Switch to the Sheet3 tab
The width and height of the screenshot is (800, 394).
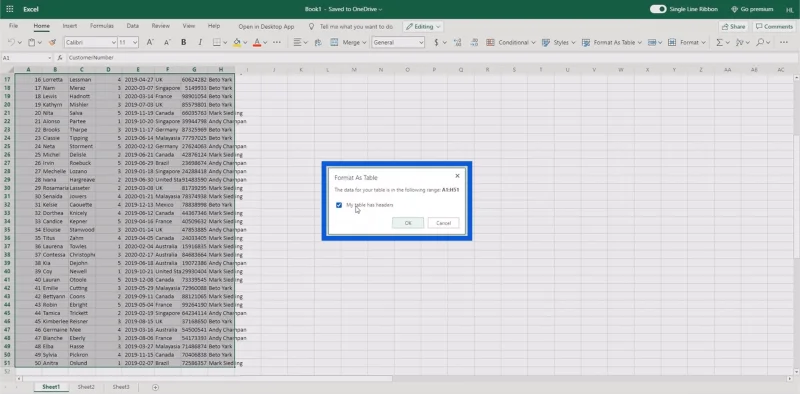pyautogui.click(x=121, y=387)
